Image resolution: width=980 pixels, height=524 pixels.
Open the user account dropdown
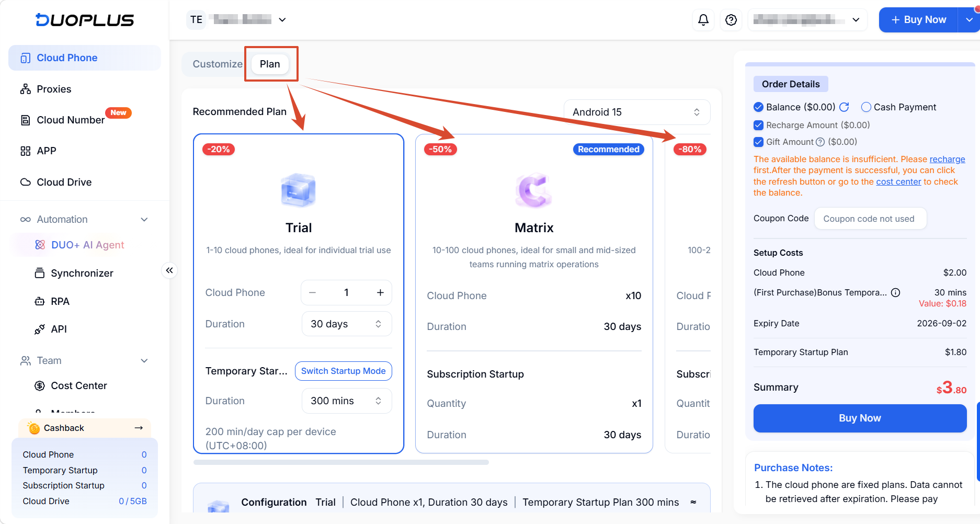click(x=856, y=20)
